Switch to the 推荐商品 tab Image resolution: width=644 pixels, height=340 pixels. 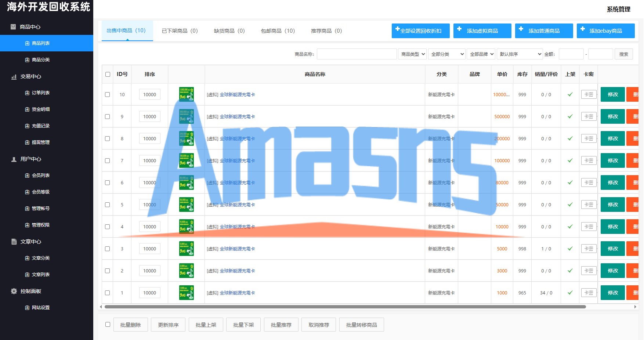pyautogui.click(x=326, y=31)
